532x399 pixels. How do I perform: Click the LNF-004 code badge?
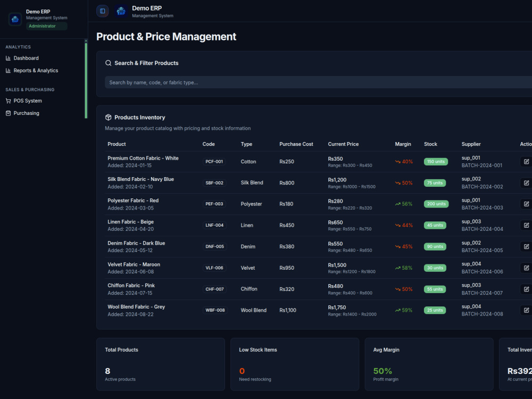tap(214, 225)
